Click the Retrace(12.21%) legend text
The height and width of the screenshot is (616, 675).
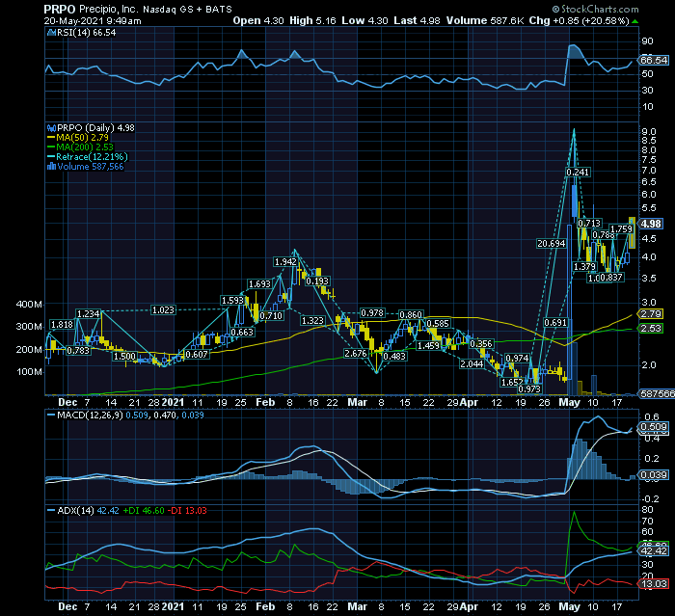(x=92, y=157)
